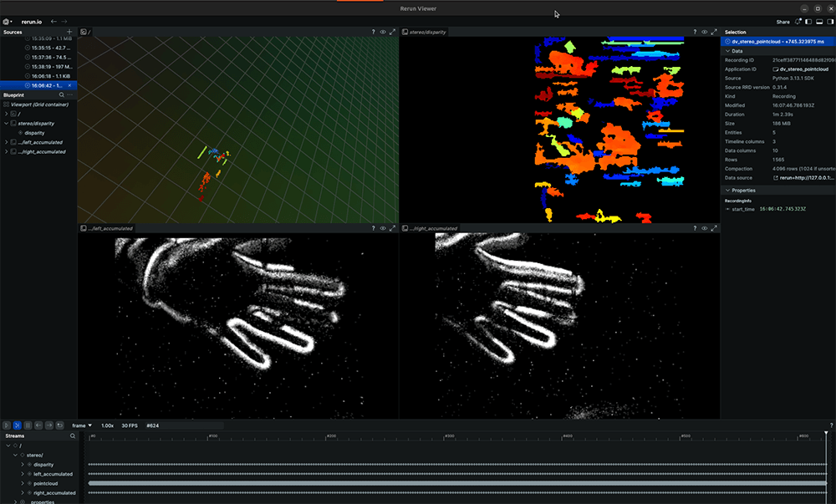Viewport: 836px width, 504px height.
Task: Select the .../right_accumulated view tab
Action: coord(430,228)
